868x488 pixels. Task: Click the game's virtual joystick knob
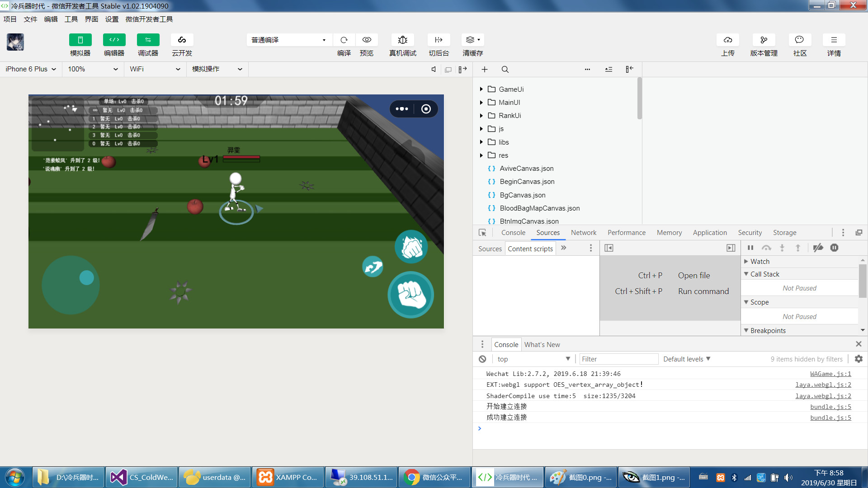point(86,277)
